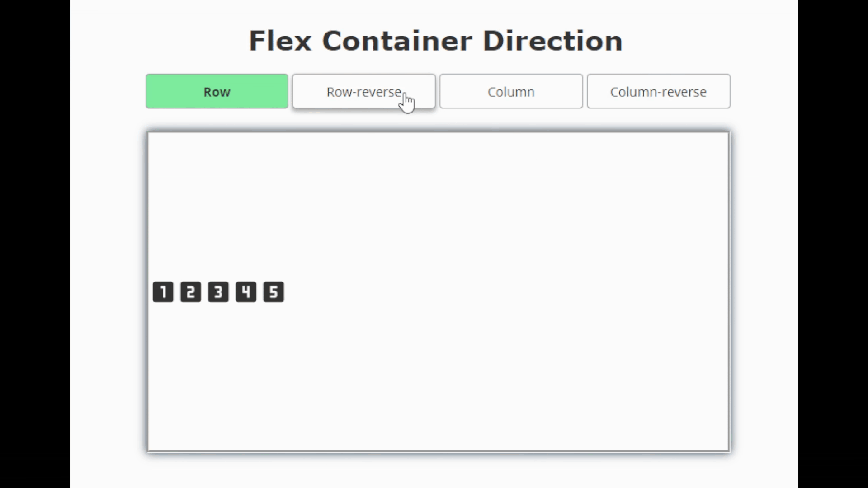Click the Row-reverse button label text
Image resolution: width=868 pixels, height=488 pixels.
tap(364, 92)
